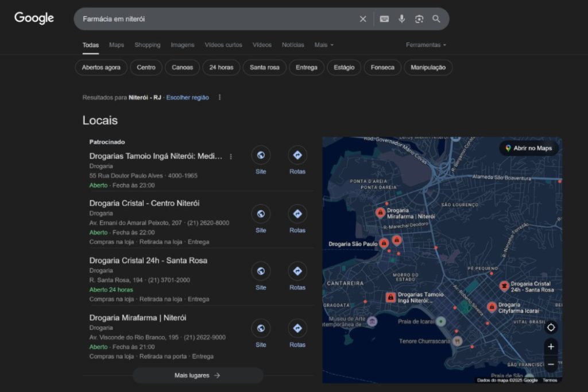
Task: Click the Escolher região link
Action: click(x=188, y=98)
